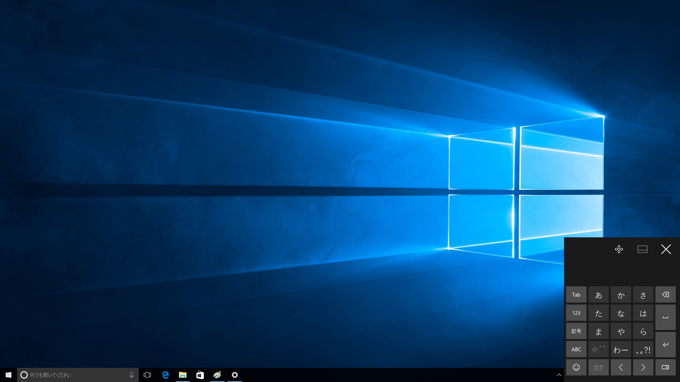Close the touch keyboard
Image resolution: width=680 pixels, height=382 pixels.
click(666, 249)
